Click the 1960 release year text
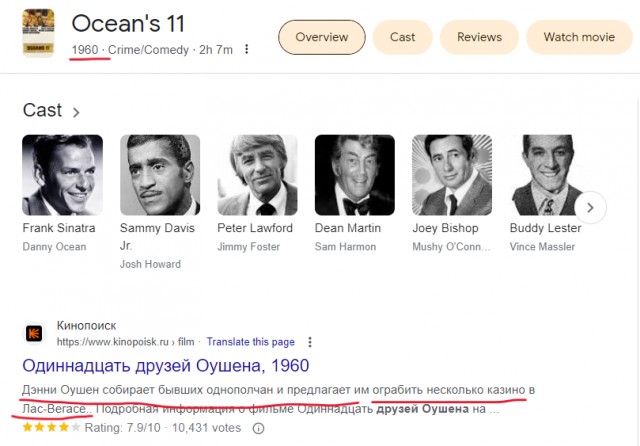 [x=85, y=50]
